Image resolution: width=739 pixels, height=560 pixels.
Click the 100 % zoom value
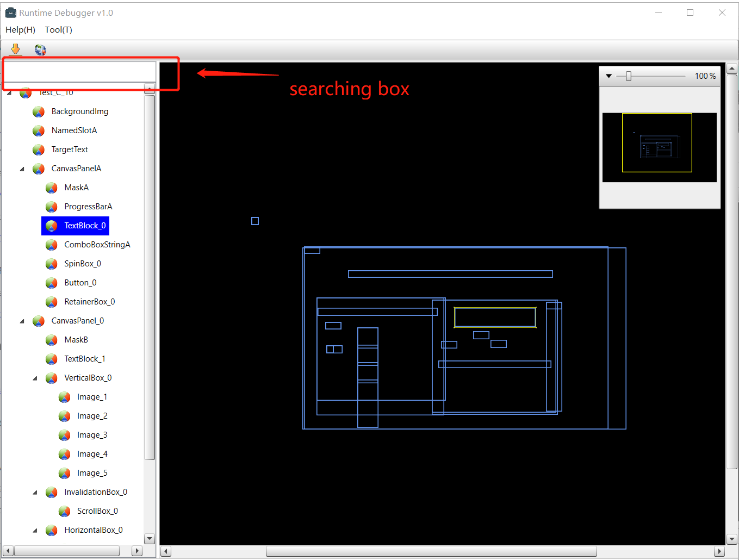[705, 76]
